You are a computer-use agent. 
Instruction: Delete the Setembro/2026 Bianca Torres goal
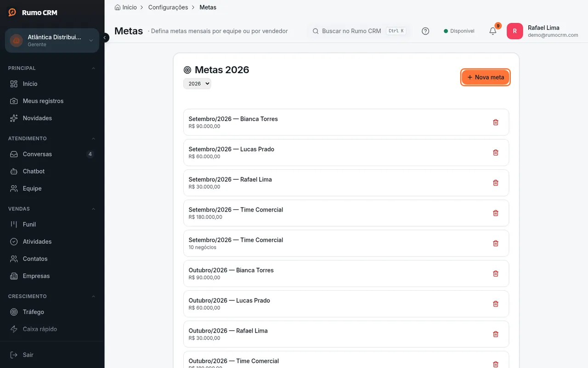pos(496,122)
